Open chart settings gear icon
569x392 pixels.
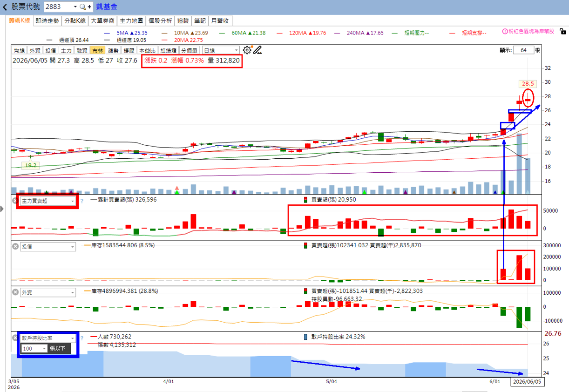pos(247,50)
